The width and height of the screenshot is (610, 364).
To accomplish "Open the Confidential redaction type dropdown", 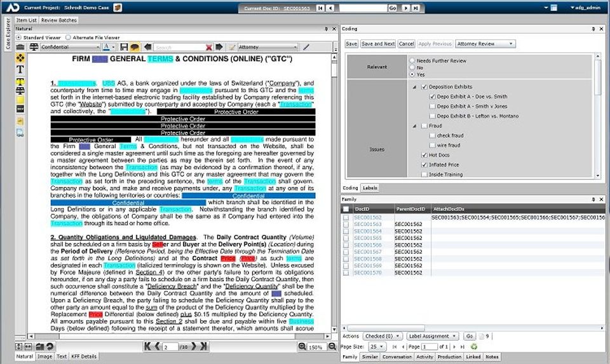I will [71, 47].
